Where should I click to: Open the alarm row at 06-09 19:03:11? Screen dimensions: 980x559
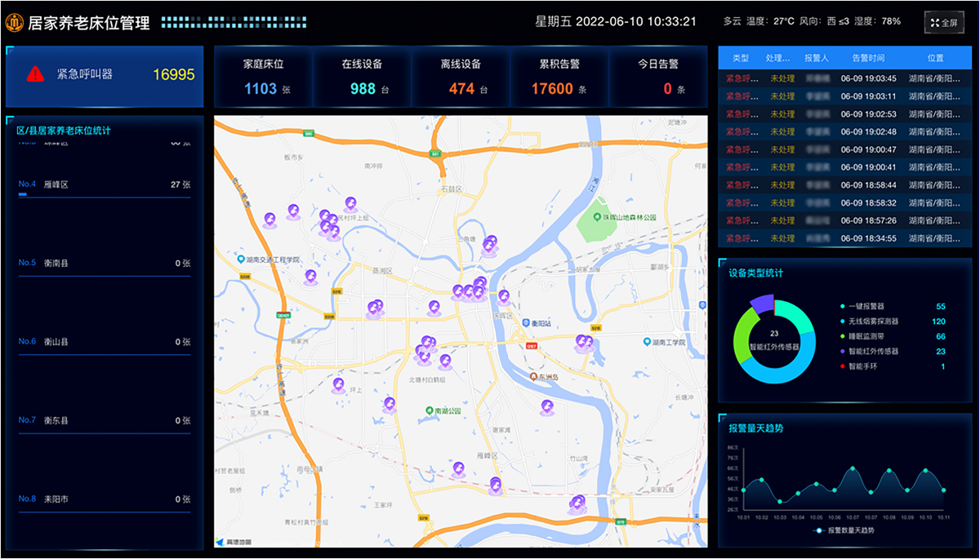point(845,96)
